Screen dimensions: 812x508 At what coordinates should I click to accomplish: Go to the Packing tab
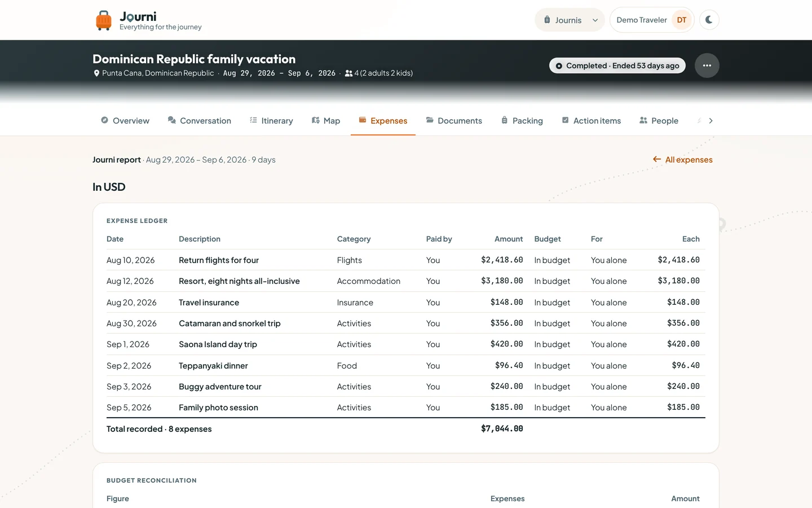522,121
